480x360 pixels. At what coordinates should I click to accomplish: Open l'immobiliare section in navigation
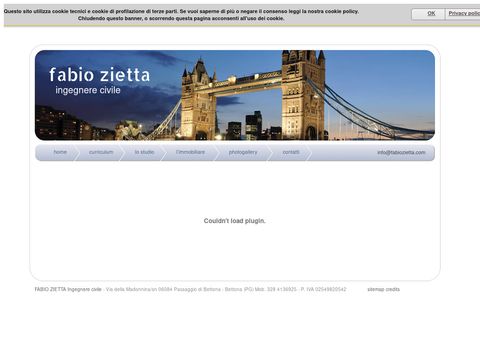click(190, 152)
